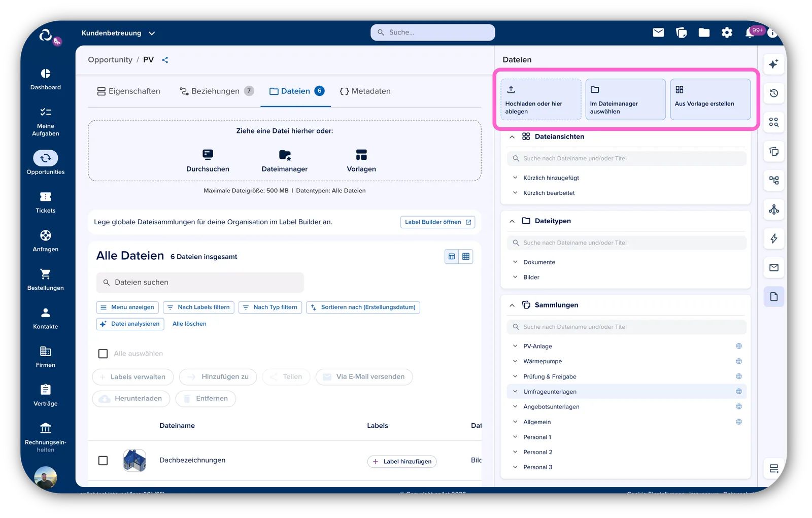Open Tickets in the sidebar

[46, 202]
